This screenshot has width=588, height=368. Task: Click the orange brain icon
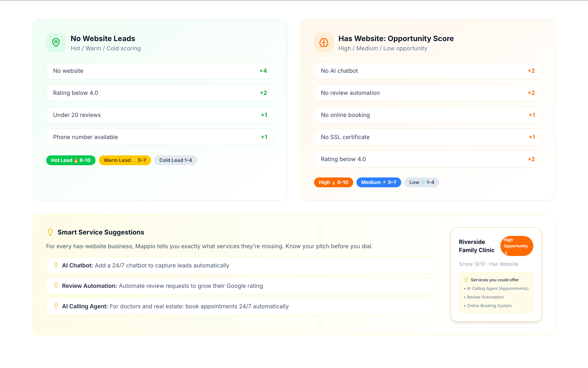coord(324,43)
